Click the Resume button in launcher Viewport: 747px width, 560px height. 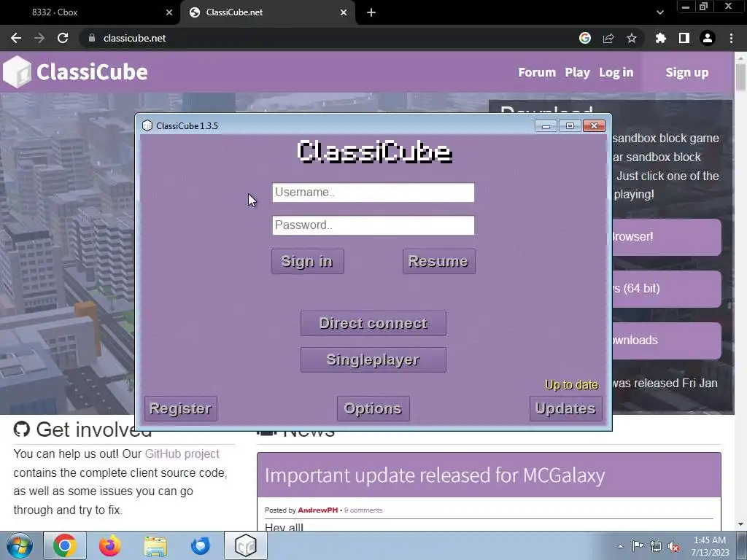tap(438, 261)
